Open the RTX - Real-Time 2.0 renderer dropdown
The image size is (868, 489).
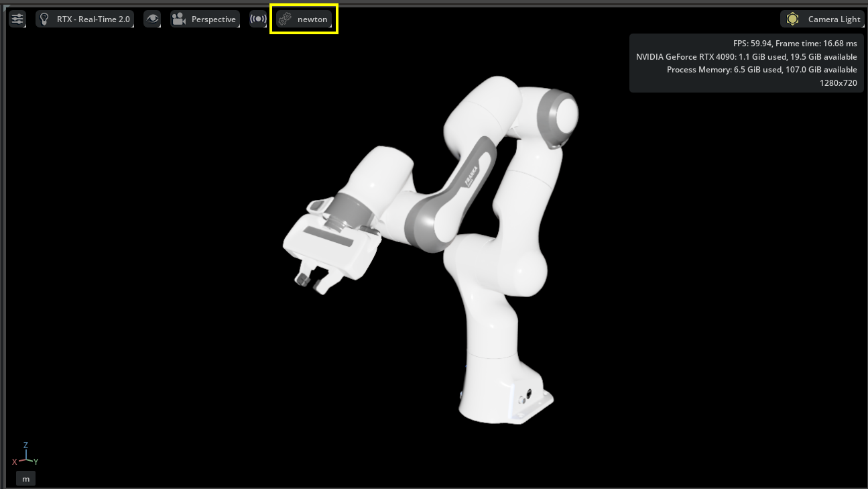[x=93, y=19]
